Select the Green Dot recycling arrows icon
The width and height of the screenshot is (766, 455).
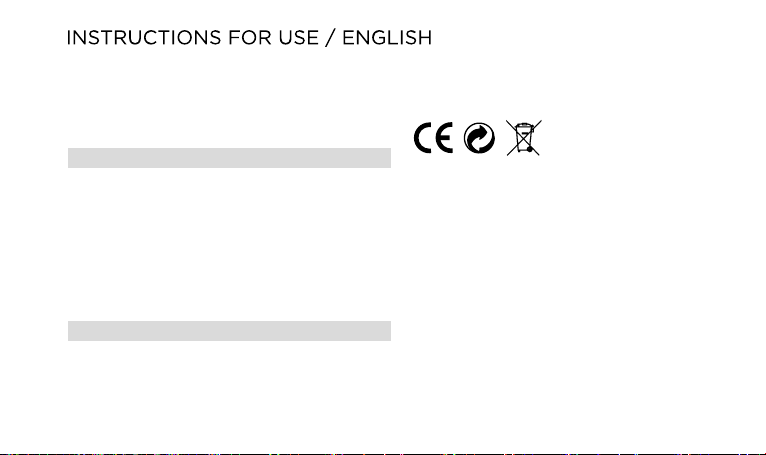pyautogui.click(x=479, y=138)
